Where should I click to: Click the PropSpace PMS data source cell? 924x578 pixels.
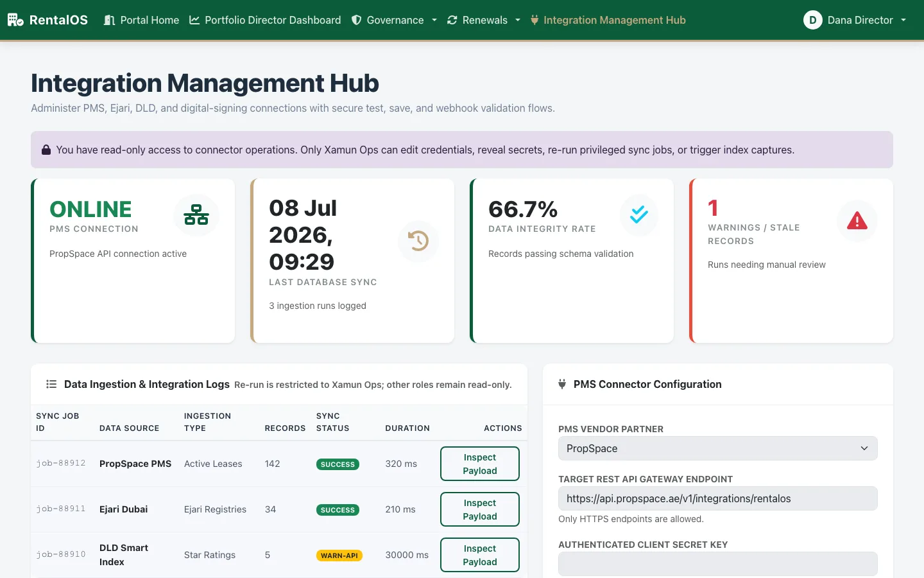pos(135,464)
